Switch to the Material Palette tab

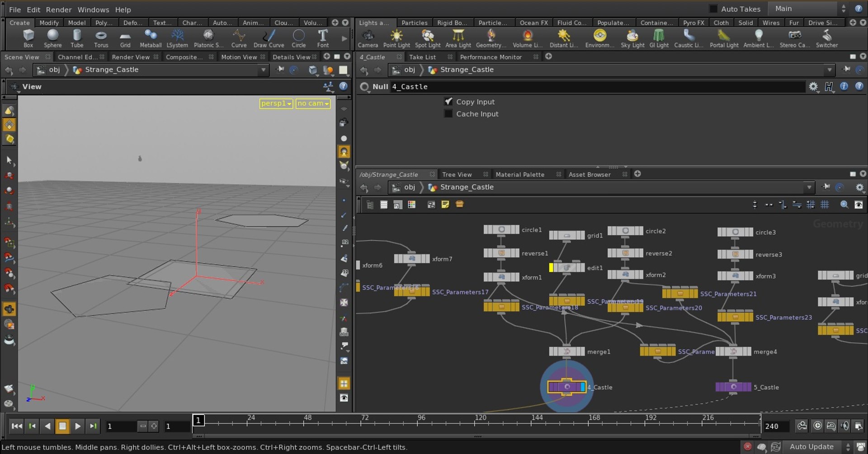(520, 174)
